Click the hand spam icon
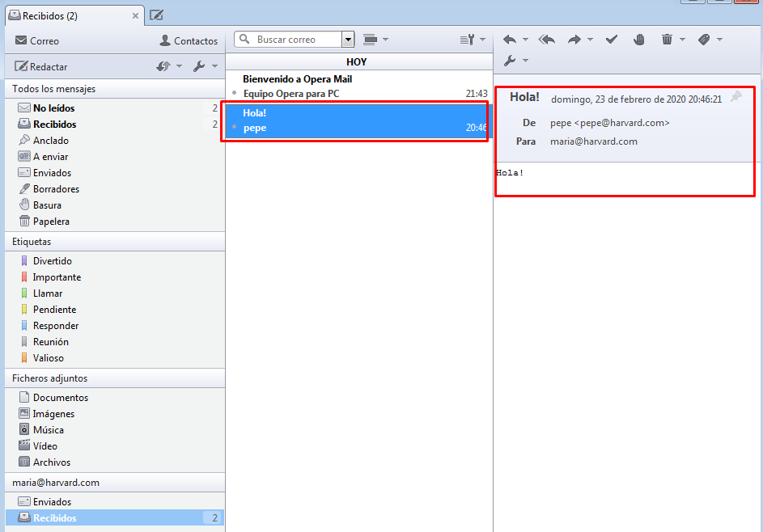The width and height of the screenshot is (763, 532). tap(639, 40)
